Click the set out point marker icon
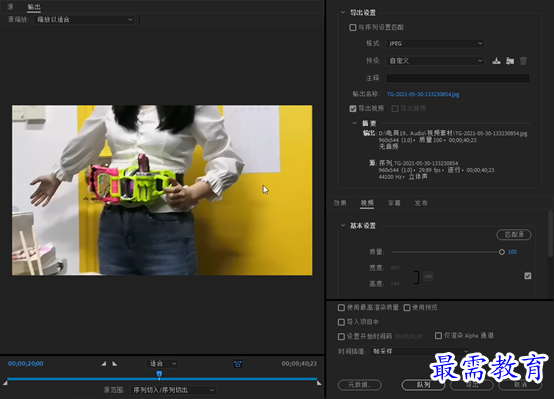This screenshot has height=399, width=554. (x=115, y=363)
